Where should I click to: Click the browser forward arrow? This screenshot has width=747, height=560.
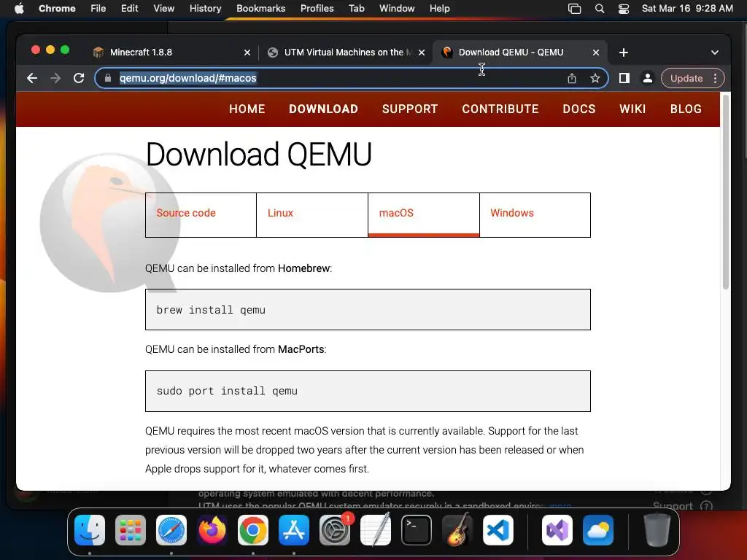pos(55,78)
